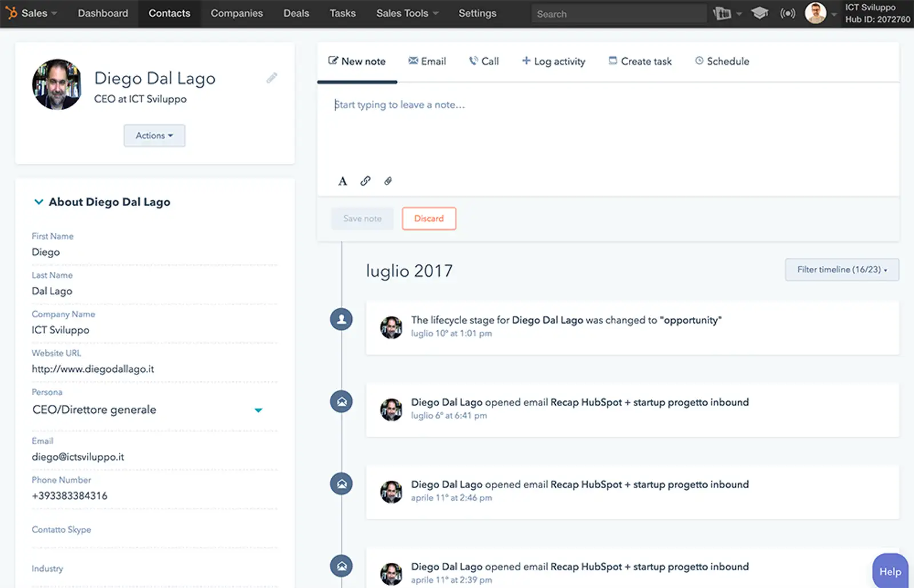Image resolution: width=914 pixels, height=588 pixels.
Task: Click the aprile 11 at 2:46 pm timestamp
Action: [x=451, y=498]
